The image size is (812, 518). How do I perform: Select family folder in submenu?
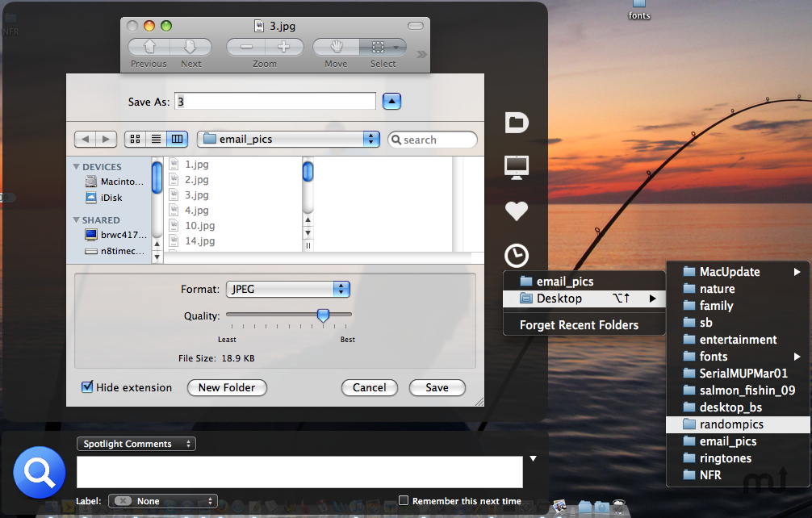(738, 305)
